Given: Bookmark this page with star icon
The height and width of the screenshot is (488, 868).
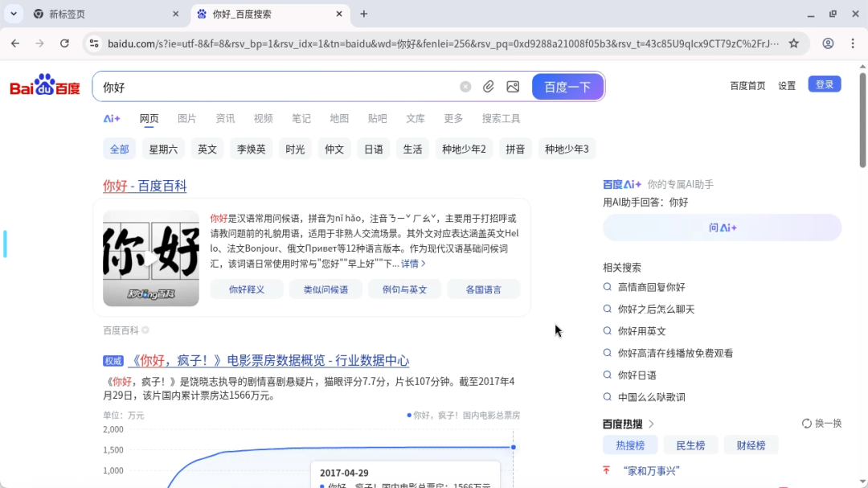Looking at the screenshot, I should pos(794,43).
